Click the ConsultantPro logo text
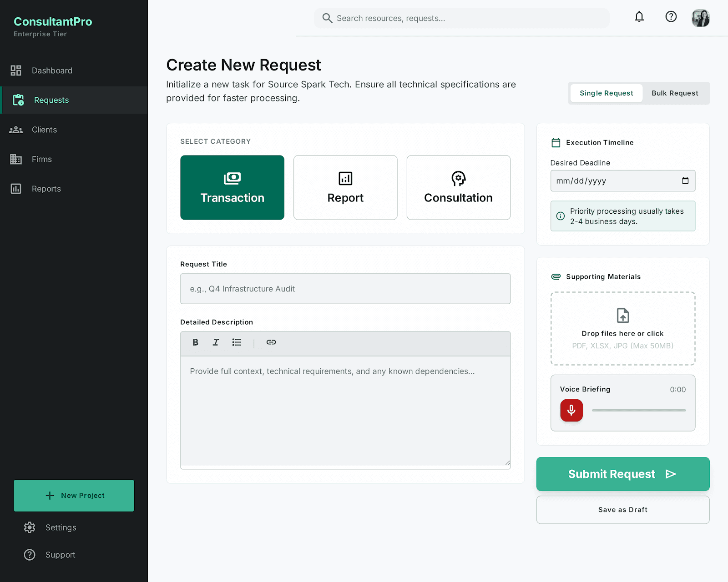 click(53, 21)
